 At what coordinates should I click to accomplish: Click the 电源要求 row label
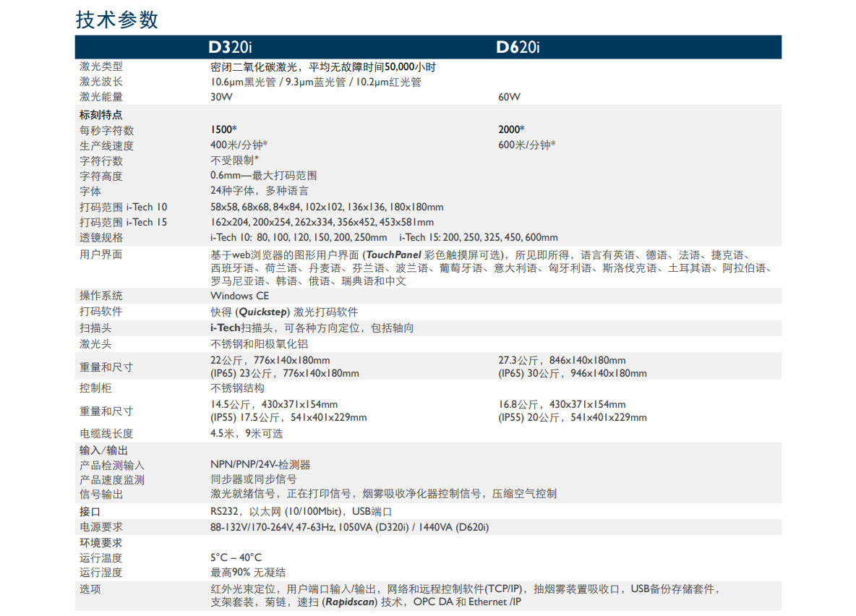101,527
